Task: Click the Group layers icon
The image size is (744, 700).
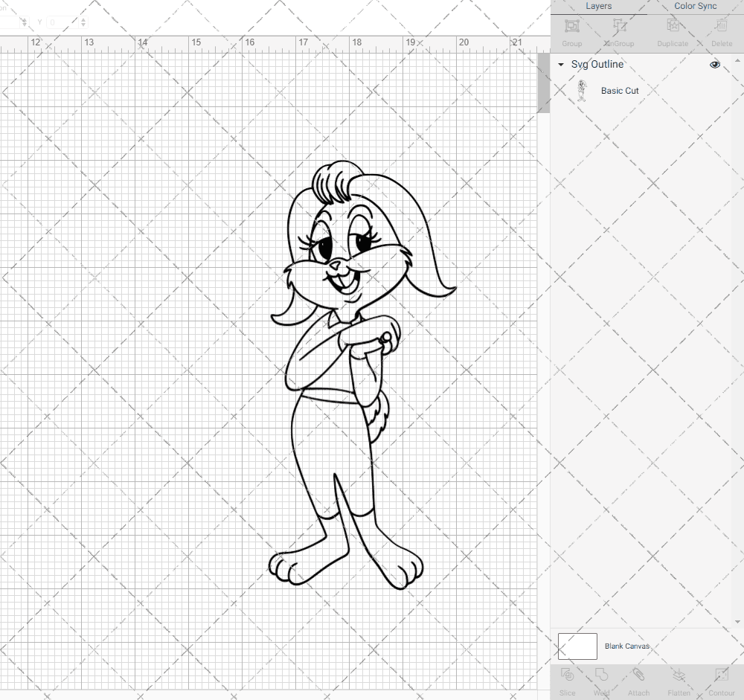Action: pos(572,27)
